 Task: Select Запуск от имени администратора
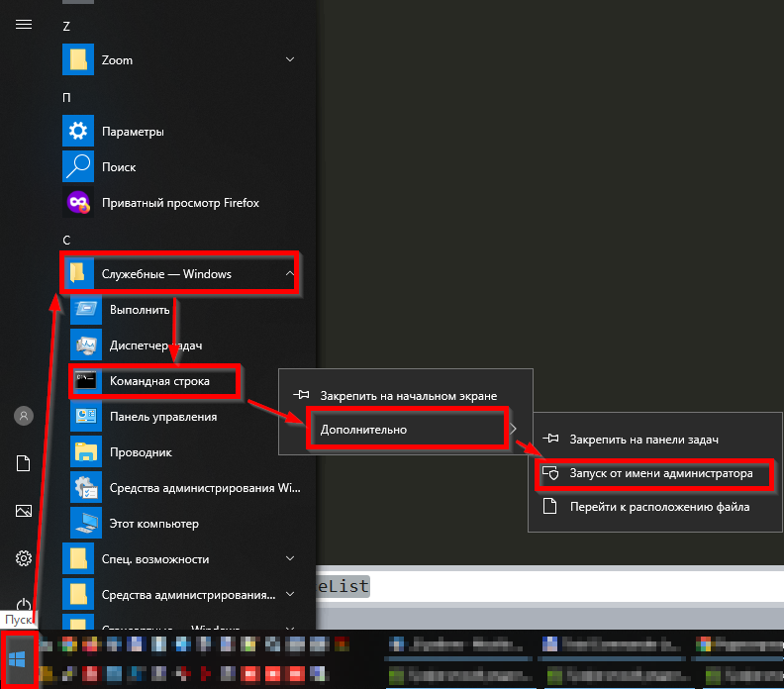pos(655,473)
